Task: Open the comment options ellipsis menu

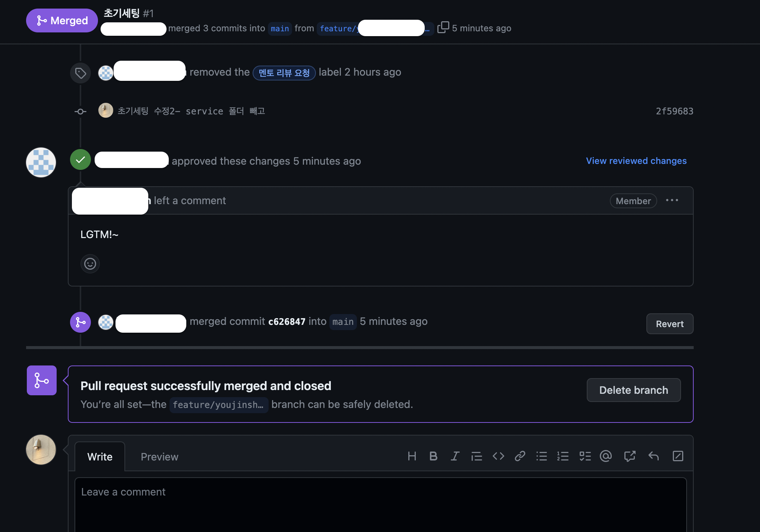Action: point(672,200)
